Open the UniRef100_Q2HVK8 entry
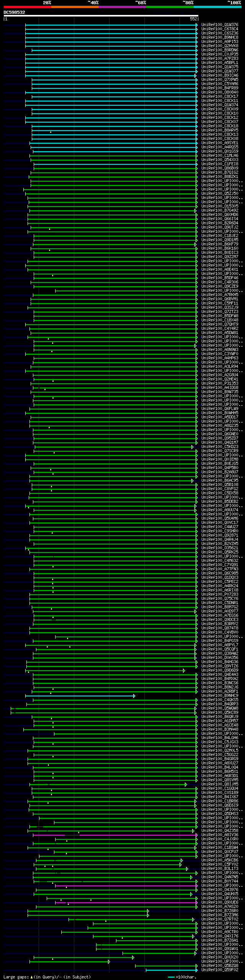Image resolution: width=245 pixels, height=980 pixels. (220, 46)
